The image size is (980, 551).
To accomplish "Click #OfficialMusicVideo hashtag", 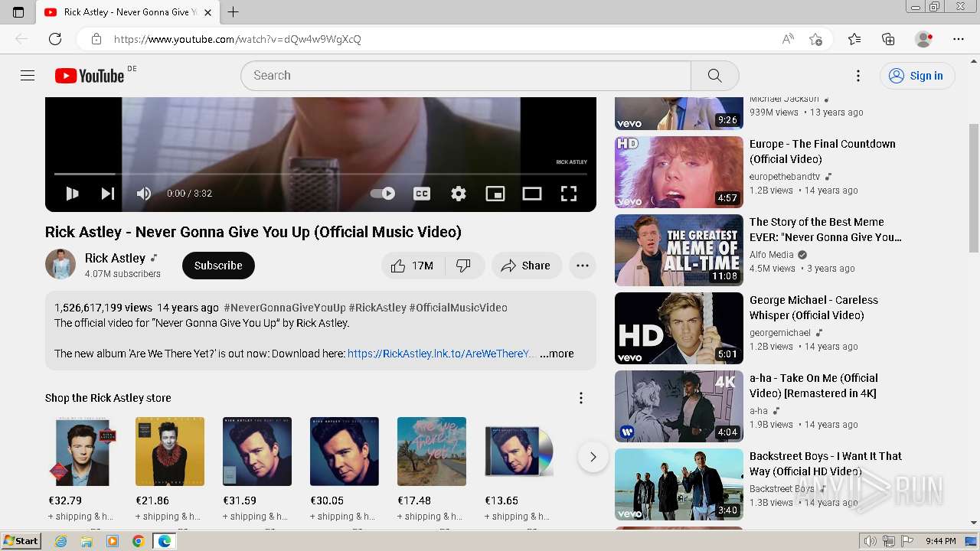I will tap(458, 308).
